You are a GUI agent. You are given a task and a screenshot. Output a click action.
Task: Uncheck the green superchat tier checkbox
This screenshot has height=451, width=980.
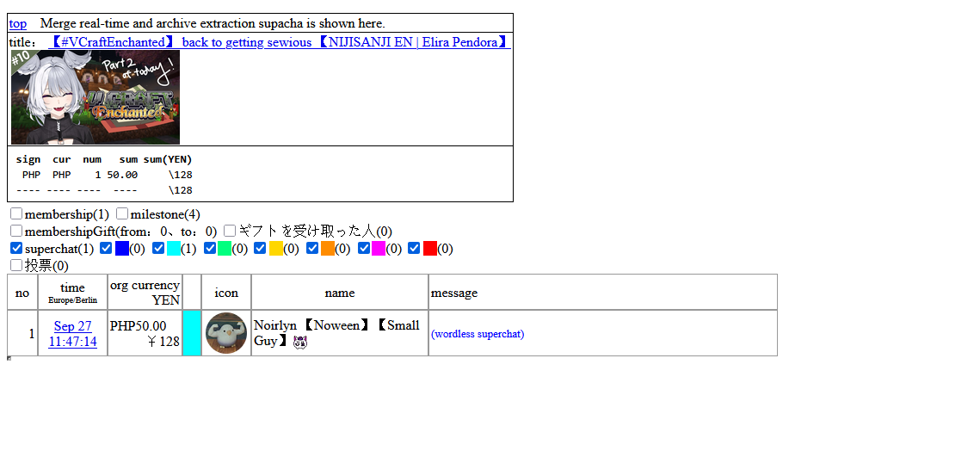tap(209, 249)
